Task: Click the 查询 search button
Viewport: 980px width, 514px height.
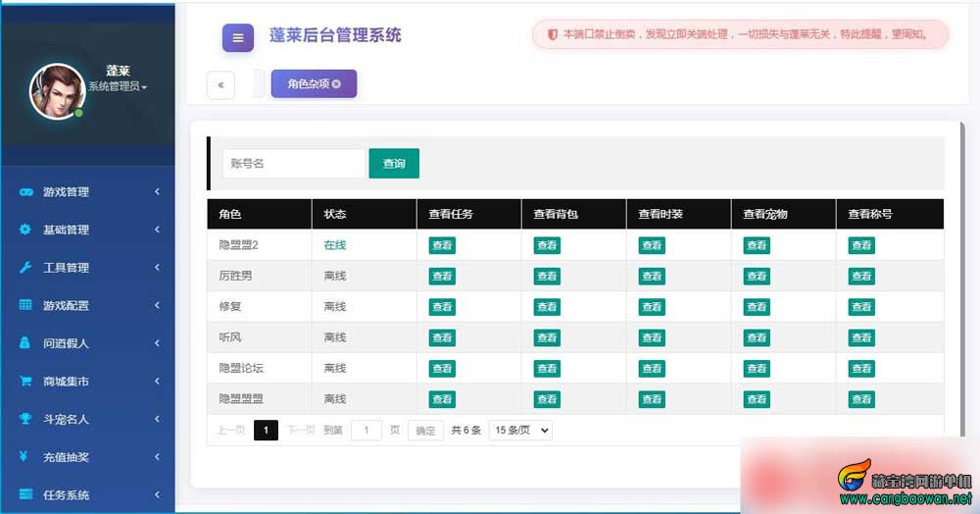Action: (394, 163)
